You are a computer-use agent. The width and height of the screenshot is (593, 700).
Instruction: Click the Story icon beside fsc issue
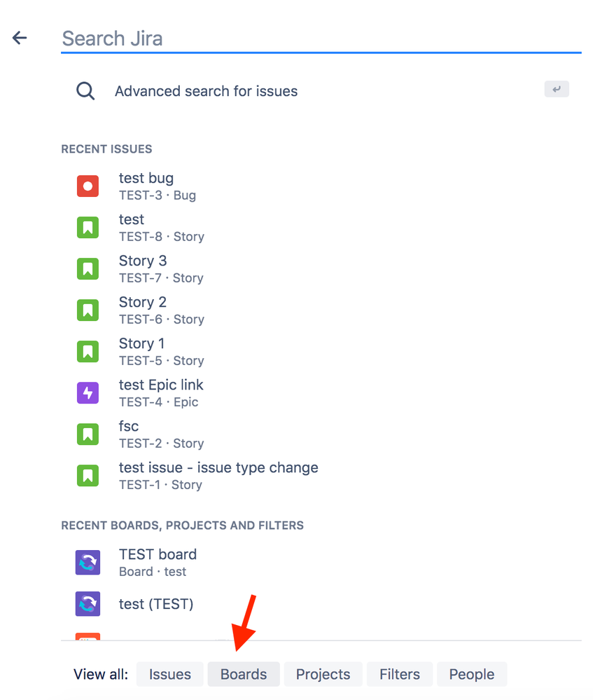[88, 434]
